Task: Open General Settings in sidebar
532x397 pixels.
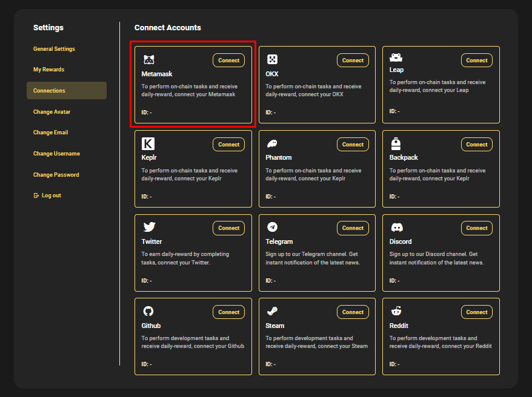Action: point(54,49)
